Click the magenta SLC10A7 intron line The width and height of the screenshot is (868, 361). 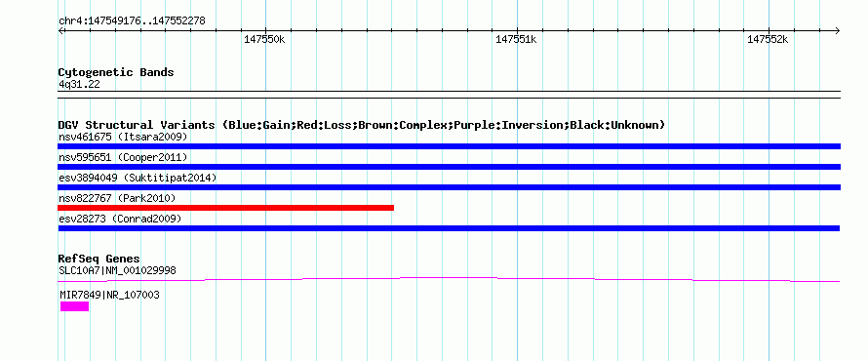(449, 280)
